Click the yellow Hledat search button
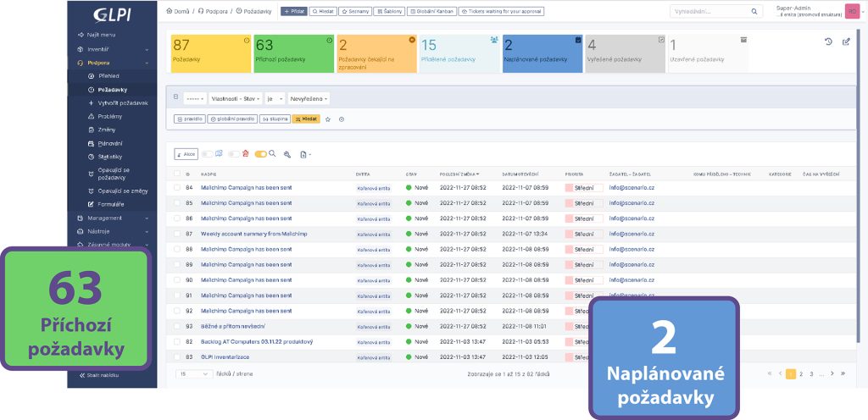The image size is (868, 420). 306,119
